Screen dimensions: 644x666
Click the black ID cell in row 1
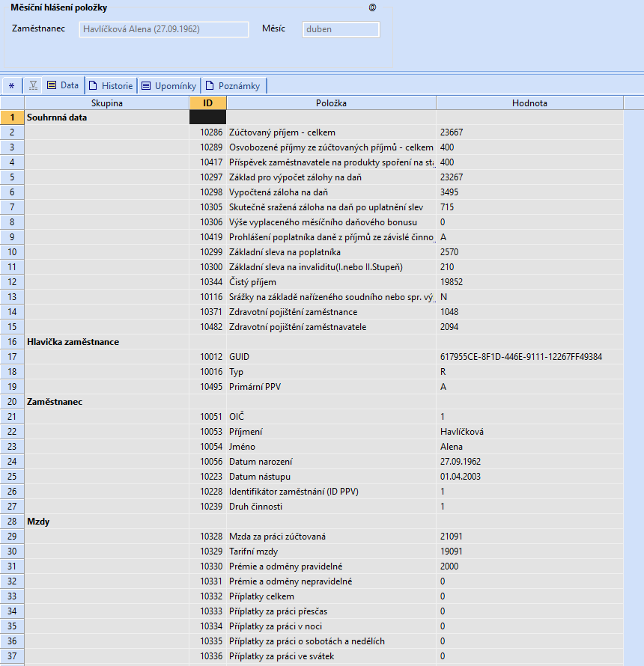coord(208,117)
